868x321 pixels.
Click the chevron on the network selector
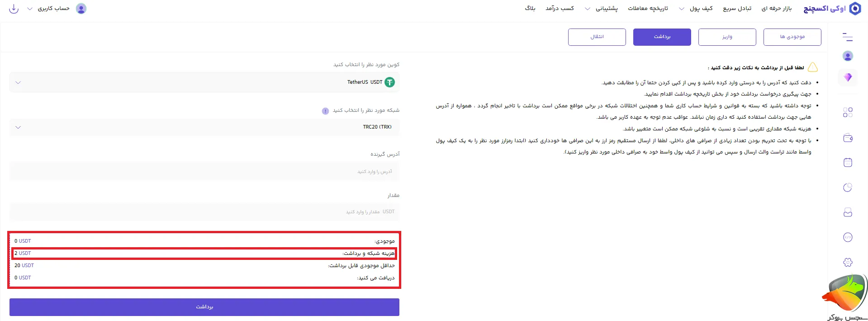pyautogui.click(x=18, y=127)
